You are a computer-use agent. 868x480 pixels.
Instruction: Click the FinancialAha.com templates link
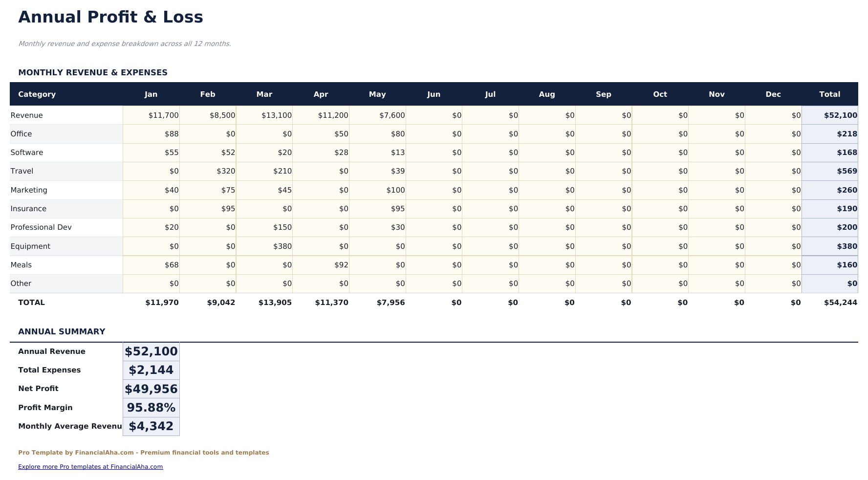(91, 467)
